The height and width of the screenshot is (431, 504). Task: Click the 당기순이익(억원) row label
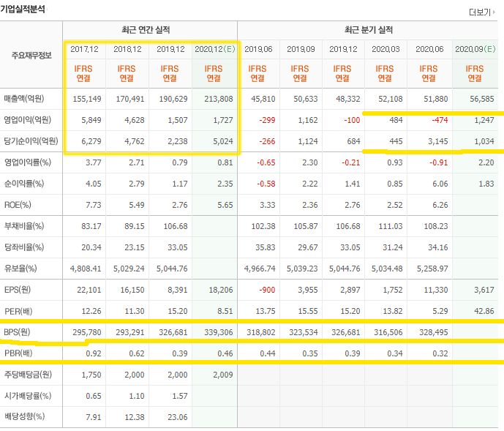coord(31,141)
